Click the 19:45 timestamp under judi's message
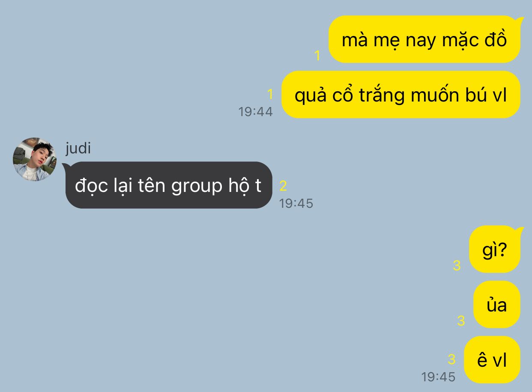Image resolution: width=532 pixels, height=392 pixels. 296,203
